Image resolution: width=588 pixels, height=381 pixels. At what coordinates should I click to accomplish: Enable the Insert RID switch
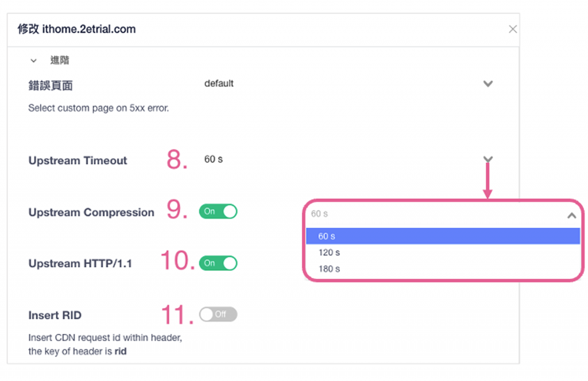pos(218,314)
